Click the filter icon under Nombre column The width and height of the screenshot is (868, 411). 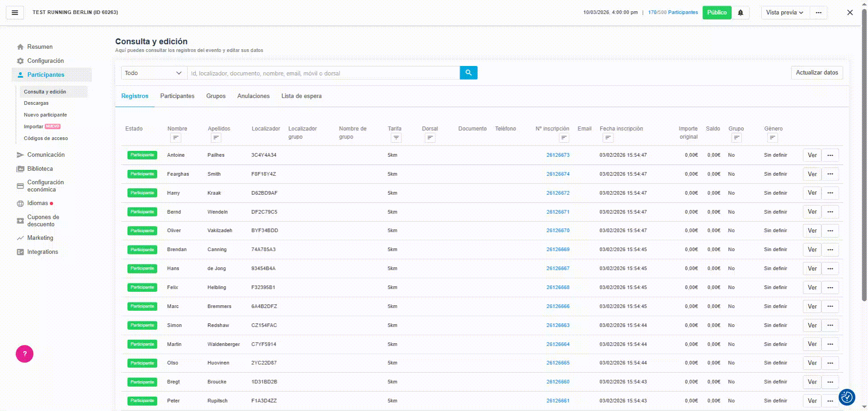coord(176,138)
